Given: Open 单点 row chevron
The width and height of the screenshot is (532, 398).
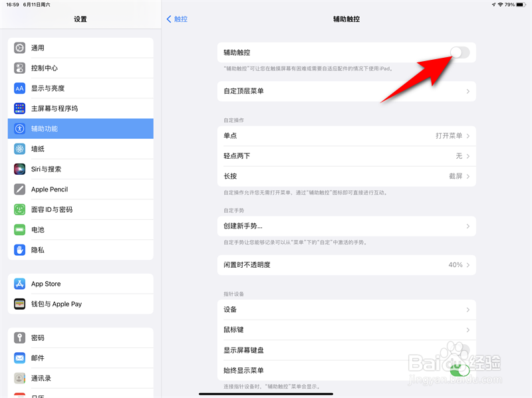Looking at the screenshot, I should point(468,136).
